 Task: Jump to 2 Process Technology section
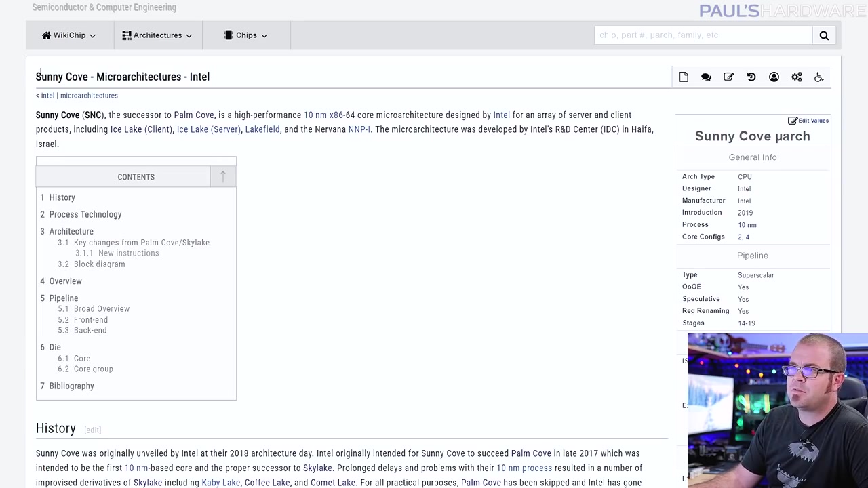pyautogui.click(x=81, y=214)
